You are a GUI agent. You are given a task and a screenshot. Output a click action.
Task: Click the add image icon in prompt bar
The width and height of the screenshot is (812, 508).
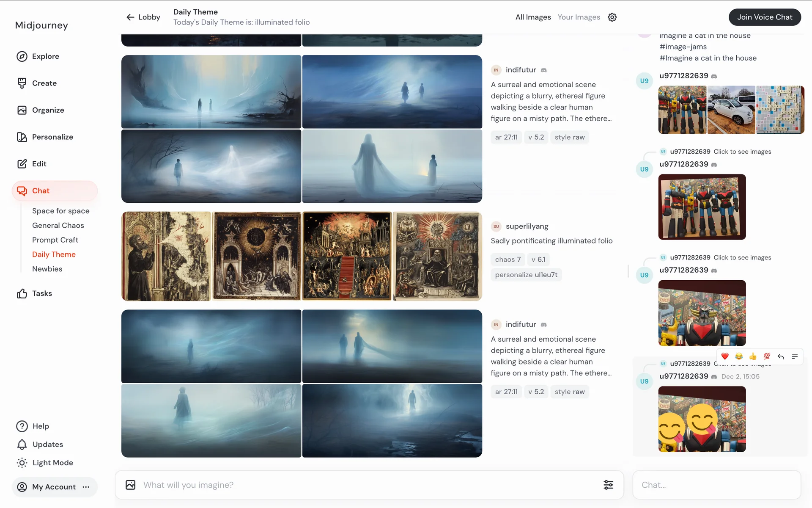[x=130, y=485]
